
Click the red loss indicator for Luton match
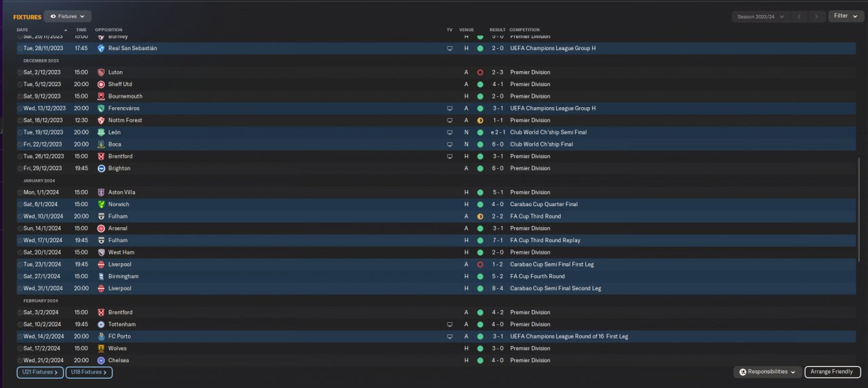coord(480,73)
